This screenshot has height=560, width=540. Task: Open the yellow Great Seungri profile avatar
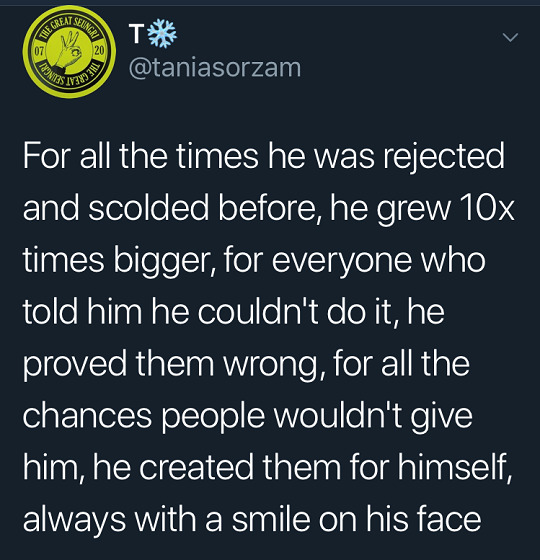tap(69, 52)
